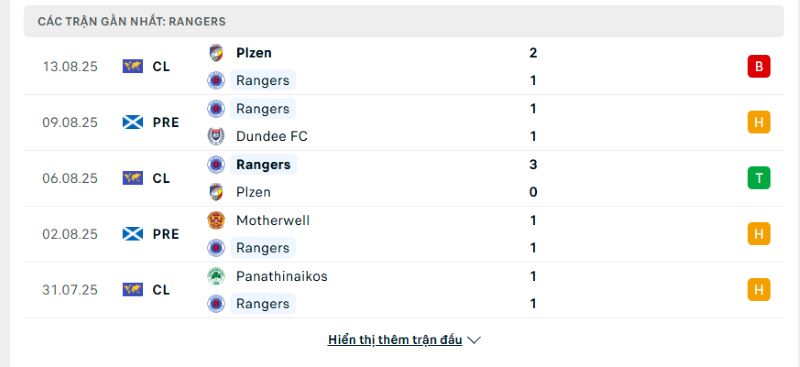This screenshot has height=367, width=800.
Task: Expand more matches with the chevron arrow
Action: [474, 340]
